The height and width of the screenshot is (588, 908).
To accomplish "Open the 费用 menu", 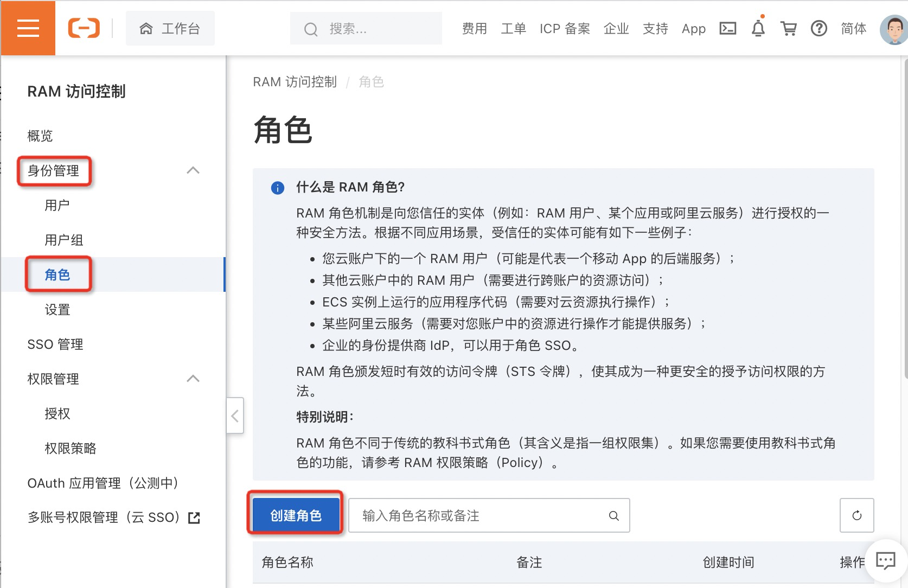I will pos(475,28).
